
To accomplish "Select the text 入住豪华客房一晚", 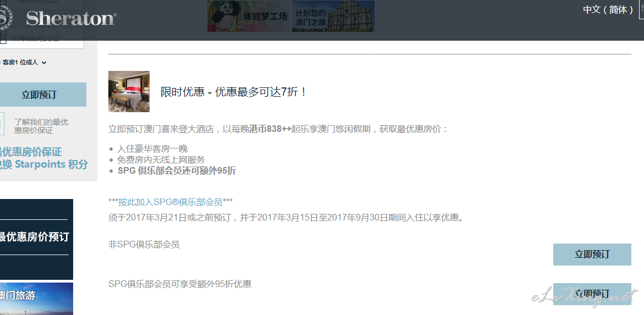I will pos(152,148).
